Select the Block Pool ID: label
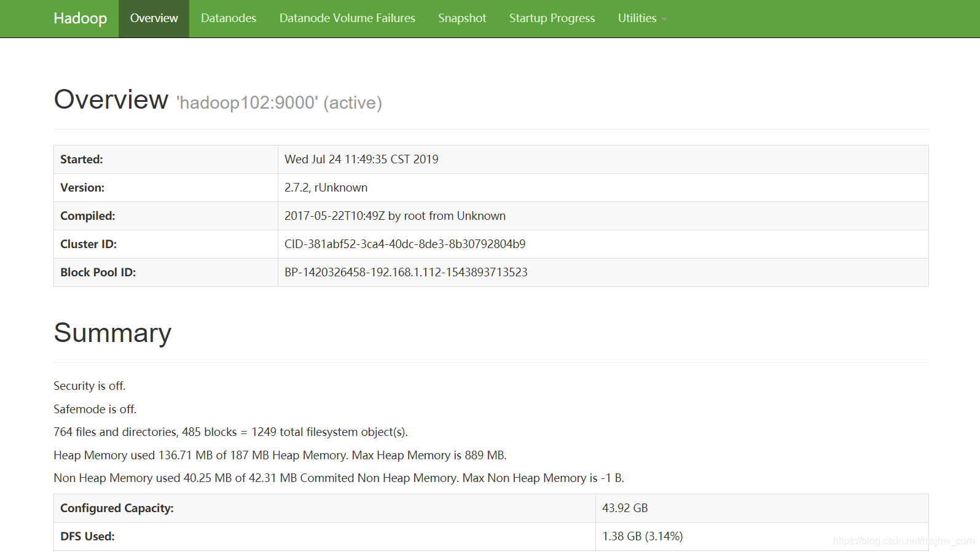Viewport: 980px width, 552px height. (98, 272)
